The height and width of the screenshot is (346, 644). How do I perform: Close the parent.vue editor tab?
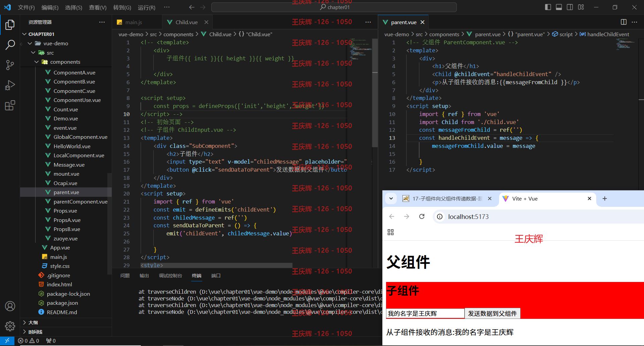[422, 22]
